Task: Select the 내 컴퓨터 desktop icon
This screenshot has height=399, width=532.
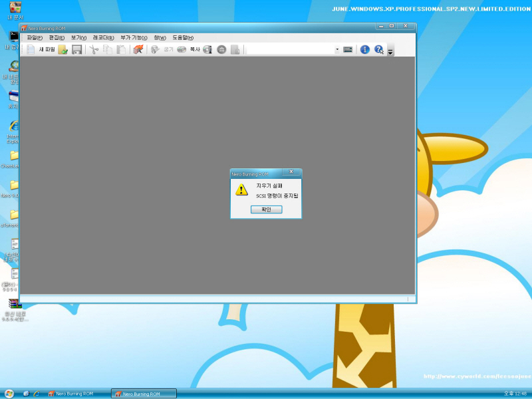Action: (x=12, y=40)
